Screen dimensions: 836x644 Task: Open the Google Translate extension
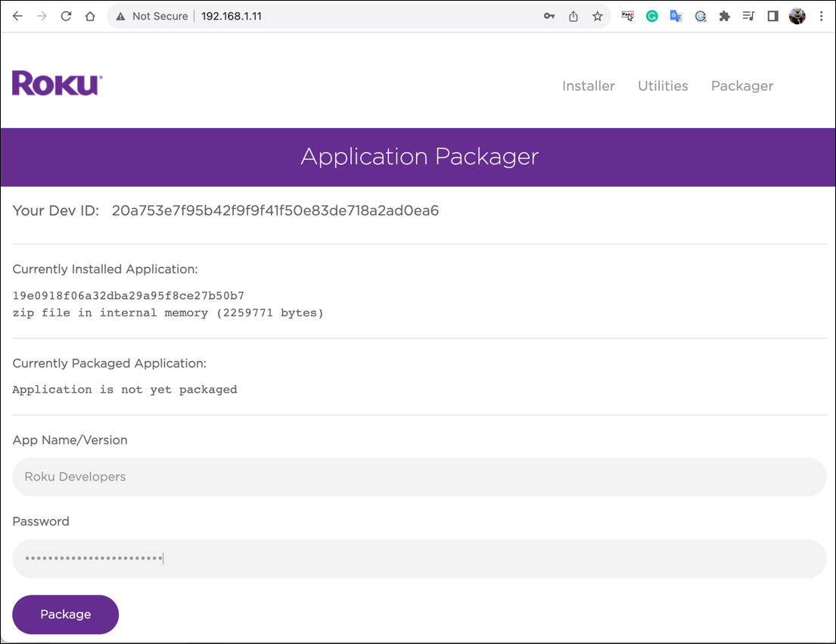point(676,15)
